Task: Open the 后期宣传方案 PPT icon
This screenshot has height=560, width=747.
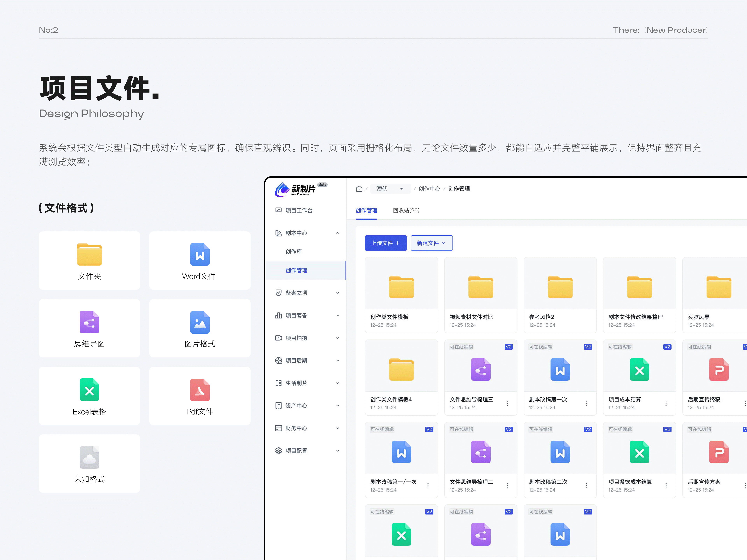Action: pos(719,452)
